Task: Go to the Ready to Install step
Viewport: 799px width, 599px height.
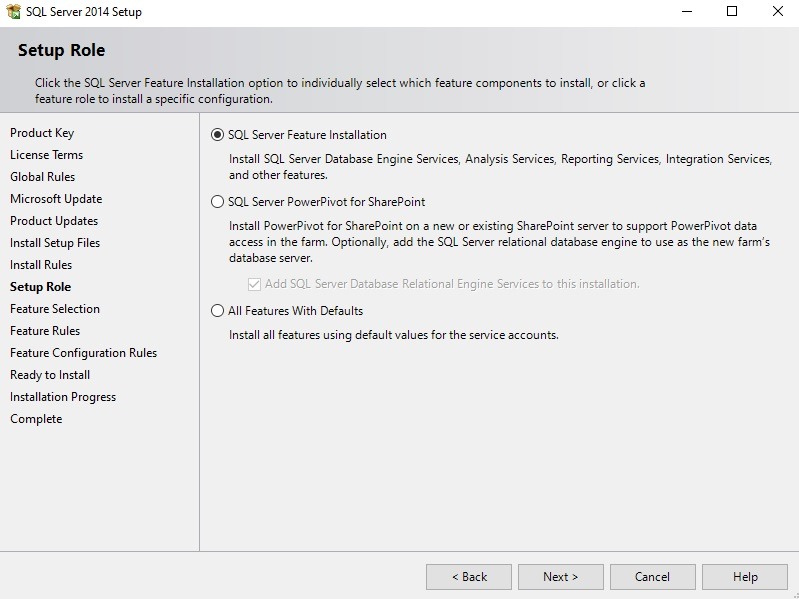Action: point(50,375)
